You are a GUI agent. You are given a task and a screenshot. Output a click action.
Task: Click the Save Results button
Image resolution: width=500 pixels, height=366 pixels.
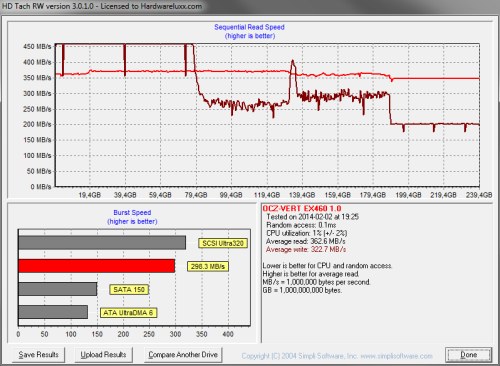pyautogui.click(x=38, y=355)
